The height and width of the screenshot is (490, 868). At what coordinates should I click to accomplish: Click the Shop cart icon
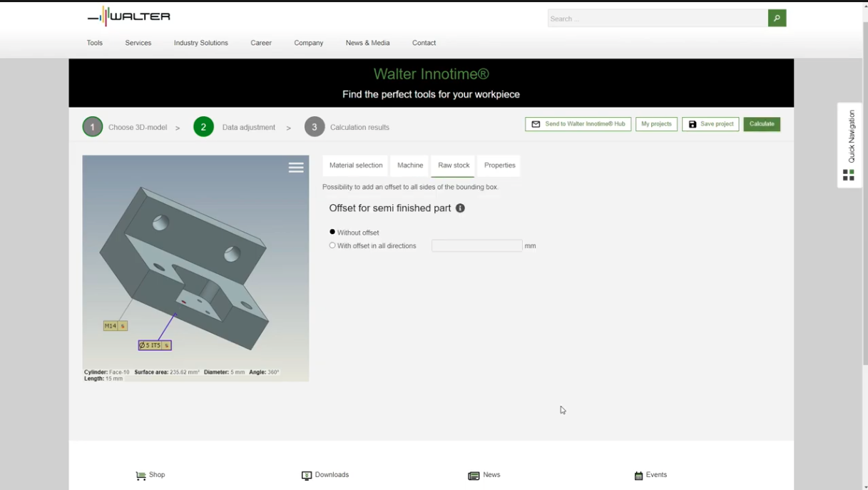[x=141, y=476]
